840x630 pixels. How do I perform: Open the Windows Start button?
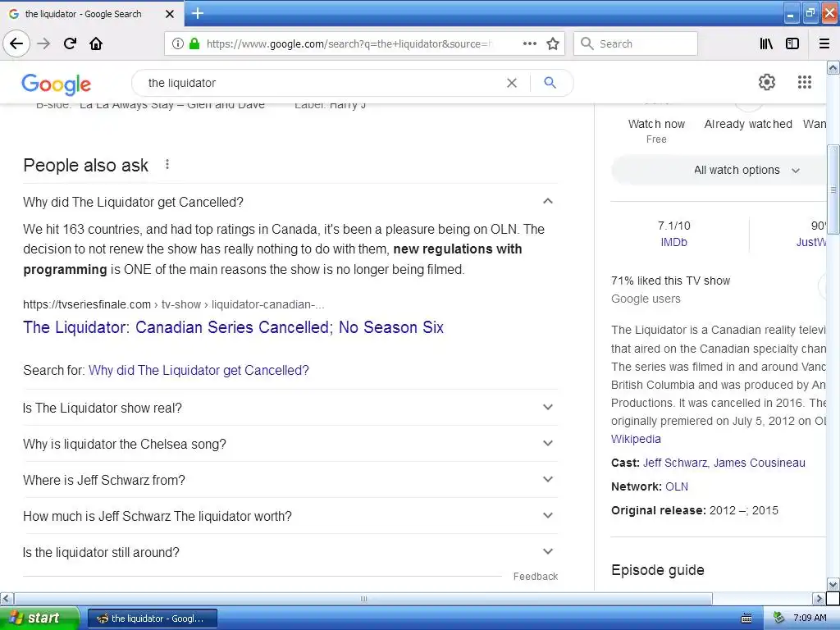click(39, 618)
